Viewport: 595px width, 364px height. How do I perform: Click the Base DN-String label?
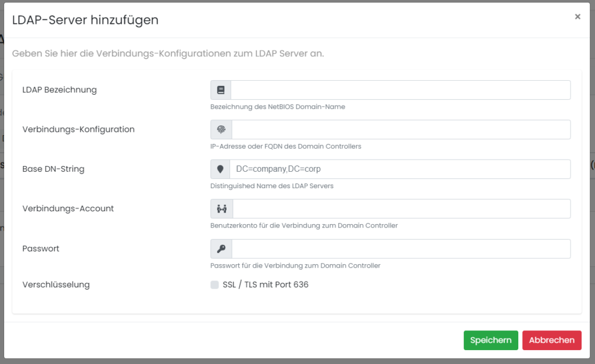53,169
